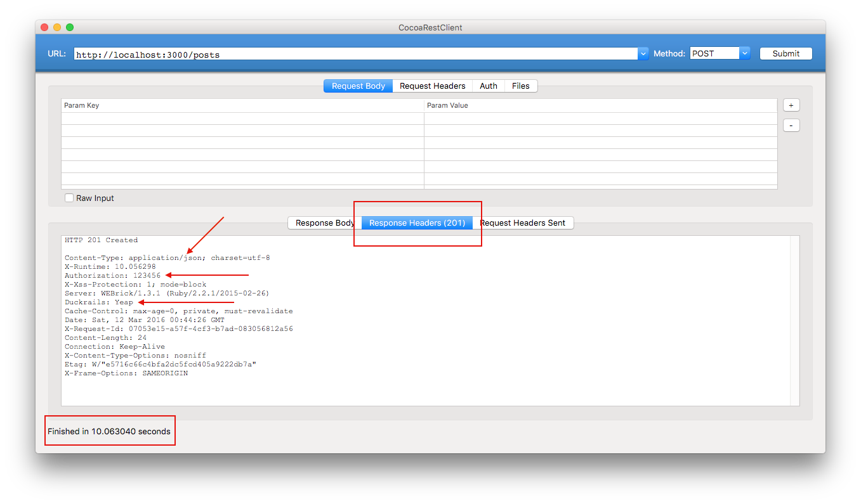Click the 'Content-Length: 24' line
The image size is (861, 504).
105,338
